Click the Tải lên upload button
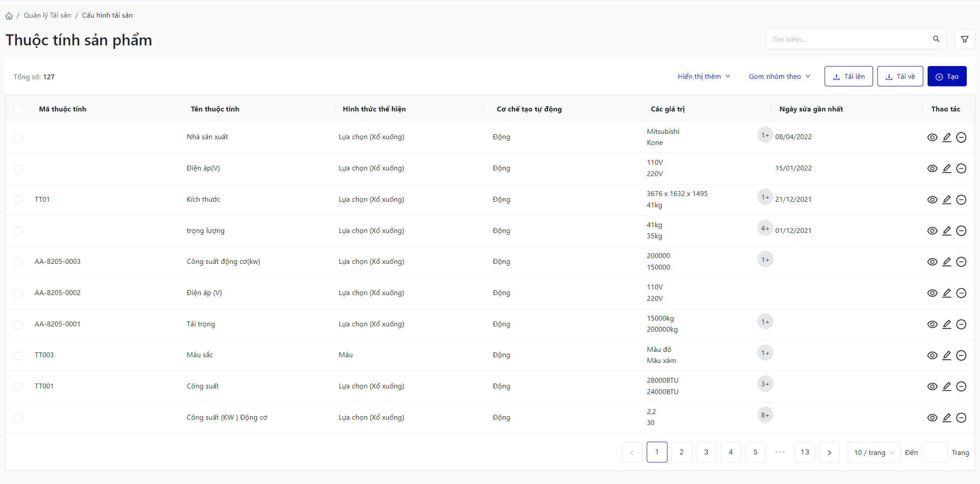Viewport: 980px width, 484px height. coord(848,76)
